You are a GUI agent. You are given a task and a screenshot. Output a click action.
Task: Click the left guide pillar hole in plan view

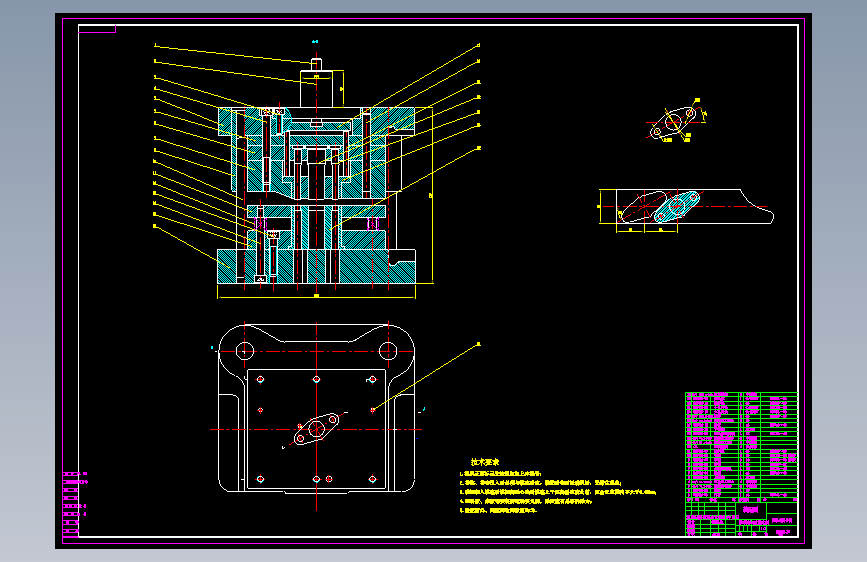pyautogui.click(x=244, y=351)
